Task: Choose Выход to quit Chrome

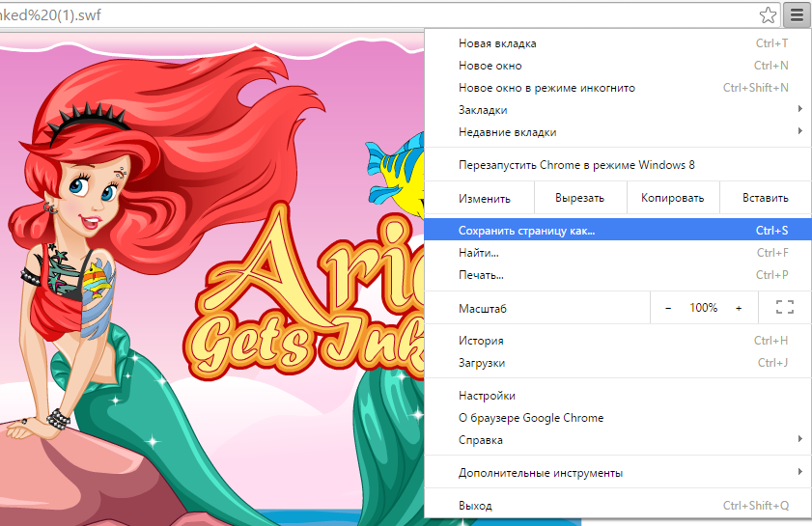Action: click(x=618, y=506)
